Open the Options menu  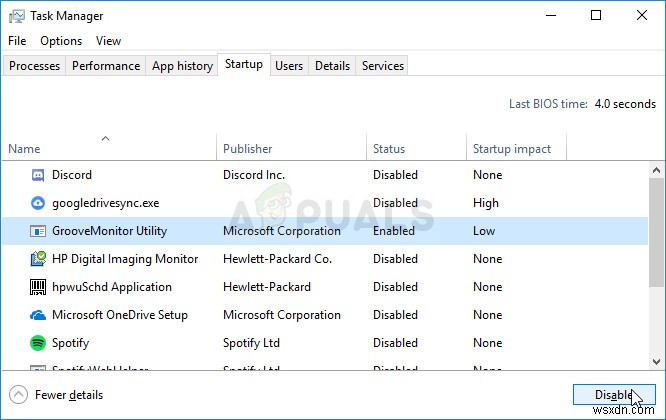tap(61, 41)
